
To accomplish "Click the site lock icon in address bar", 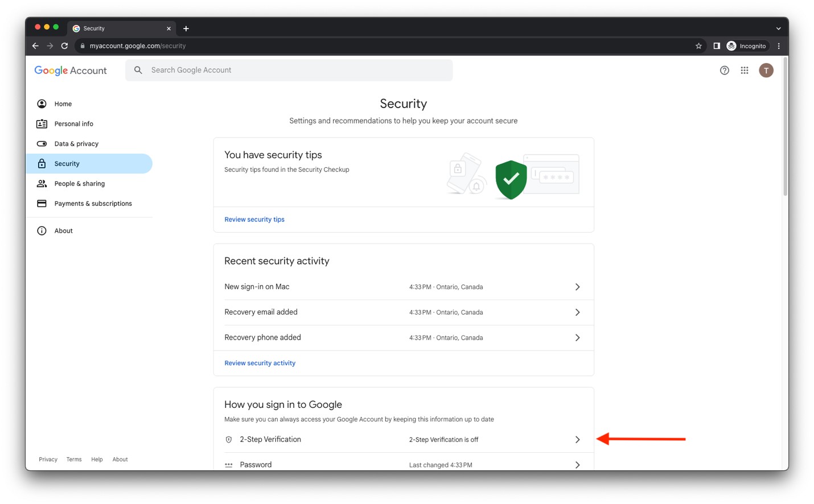I will (83, 46).
